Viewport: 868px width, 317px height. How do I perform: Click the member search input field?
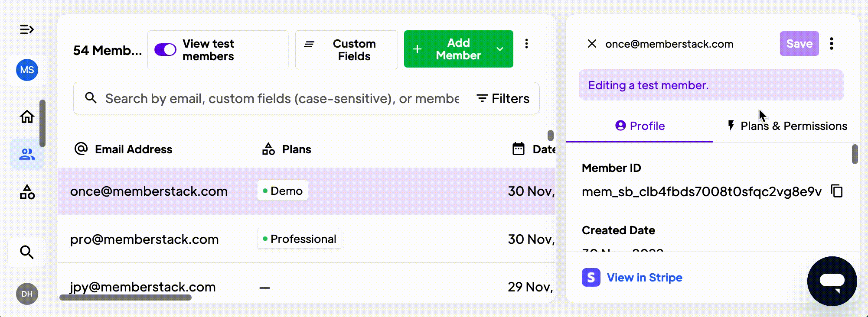pyautogui.click(x=281, y=99)
